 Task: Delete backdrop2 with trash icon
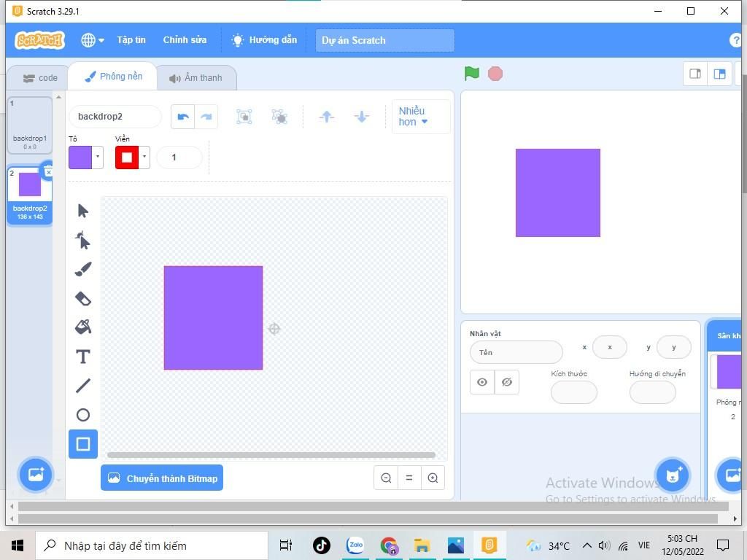48,170
